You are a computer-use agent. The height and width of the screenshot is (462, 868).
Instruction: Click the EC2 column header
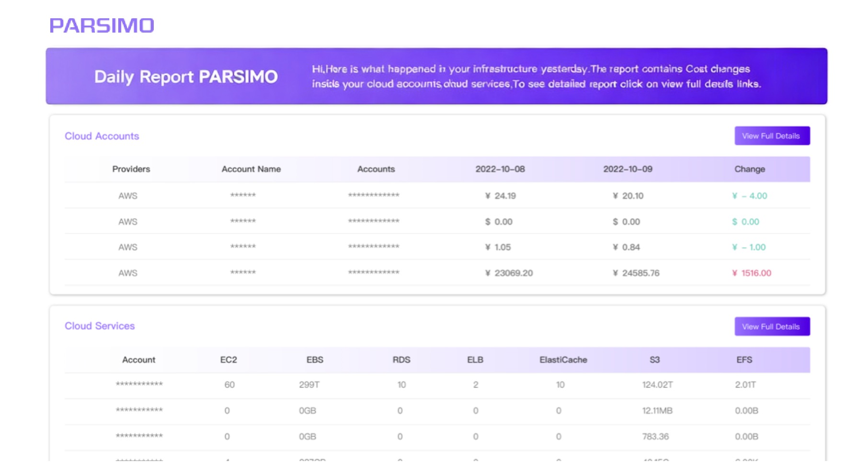click(228, 360)
